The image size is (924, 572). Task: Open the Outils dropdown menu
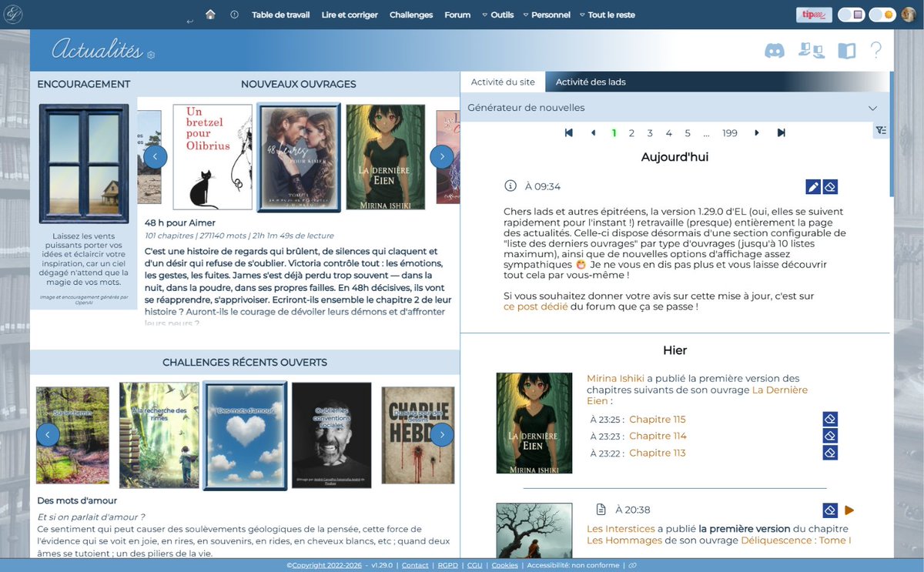497,15
